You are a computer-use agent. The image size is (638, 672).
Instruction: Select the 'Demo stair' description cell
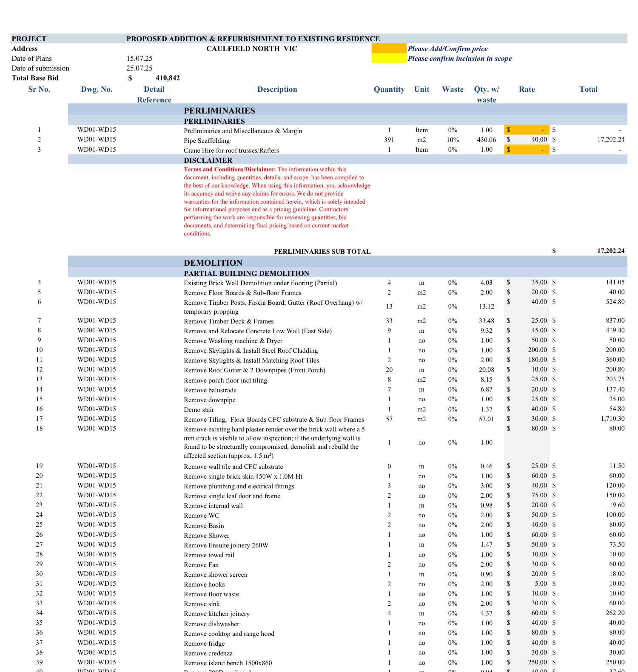pyautogui.click(x=199, y=410)
